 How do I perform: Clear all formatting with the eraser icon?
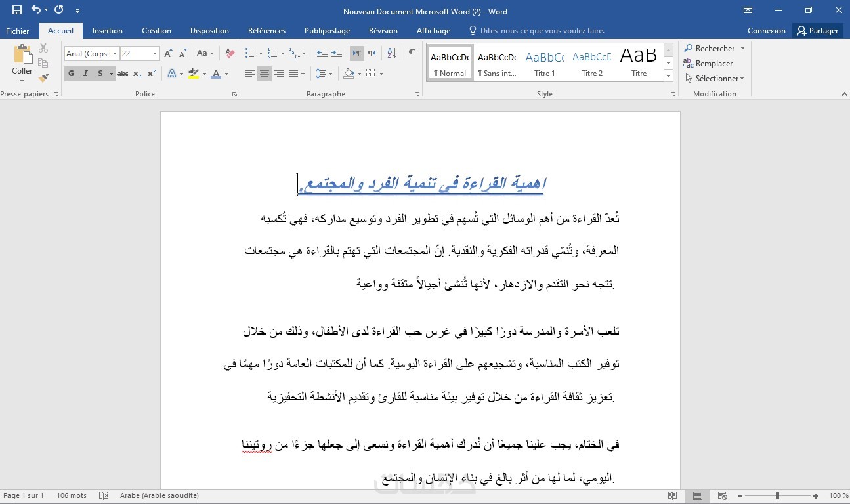pyautogui.click(x=230, y=54)
